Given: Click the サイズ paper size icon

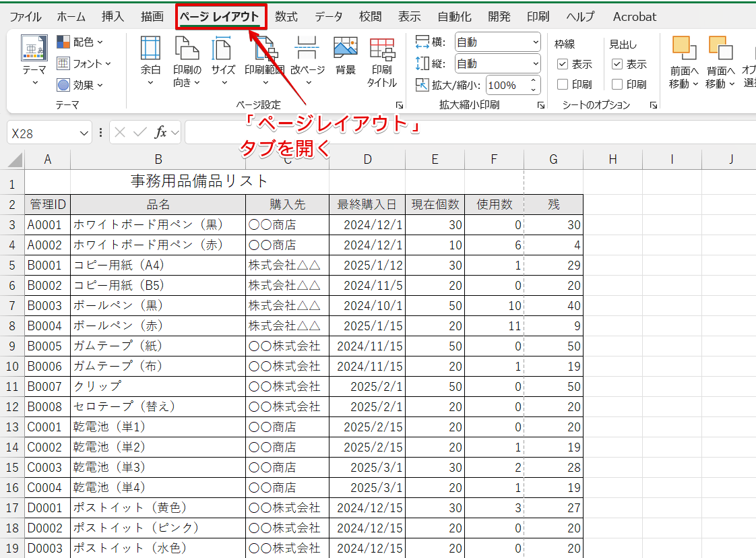Looking at the screenshot, I should point(223,50).
